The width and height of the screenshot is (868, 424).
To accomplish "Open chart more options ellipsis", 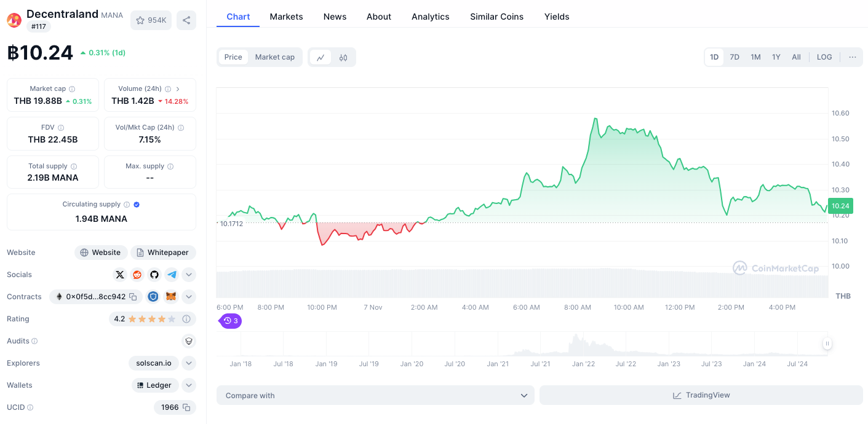I will point(853,57).
